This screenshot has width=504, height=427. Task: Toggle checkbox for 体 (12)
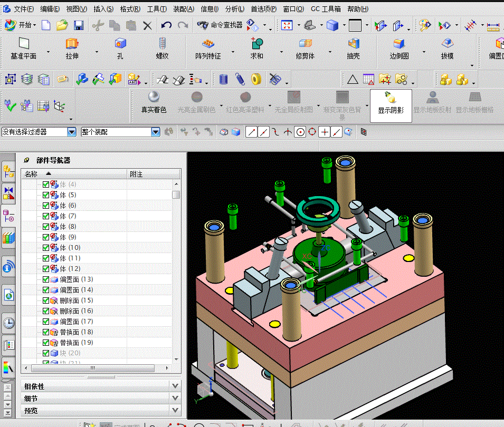tap(45, 269)
